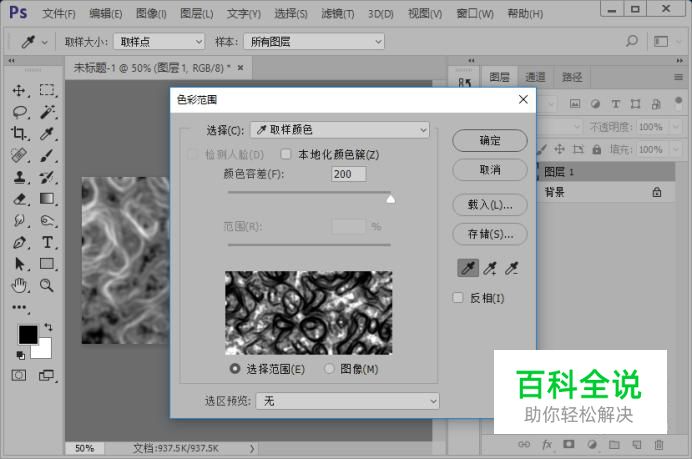The height and width of the screenshot is (459, 692).
Task: Select the 选择范围 radio button
Action: 235,369
